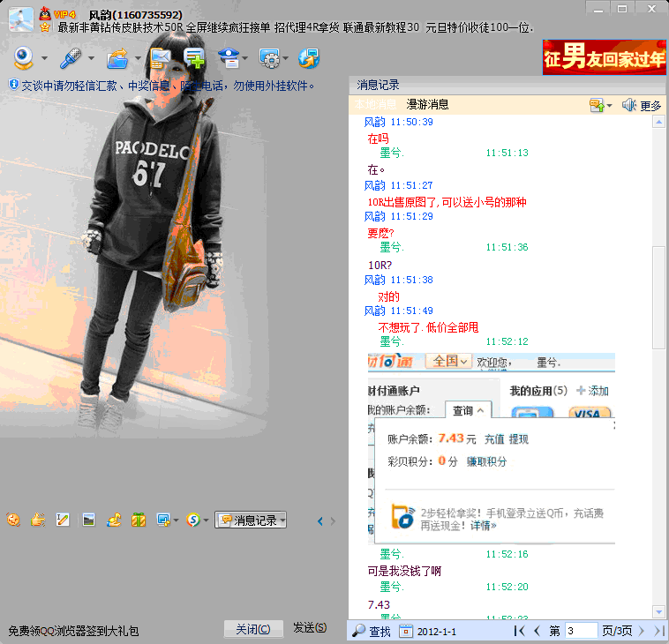Open file transfer options dropdown arrow
The image size is (669, 644).
pyautogui.click(x=138, y=57)
